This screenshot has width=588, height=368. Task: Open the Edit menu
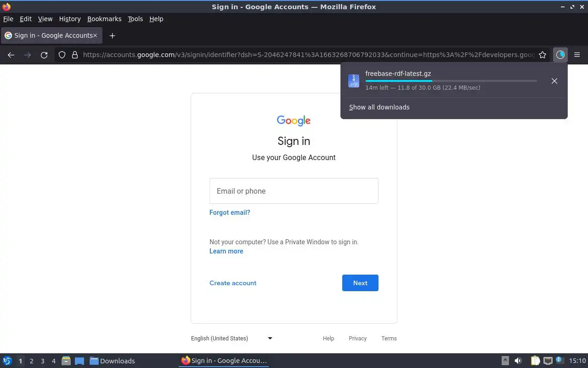click(26, 19)
